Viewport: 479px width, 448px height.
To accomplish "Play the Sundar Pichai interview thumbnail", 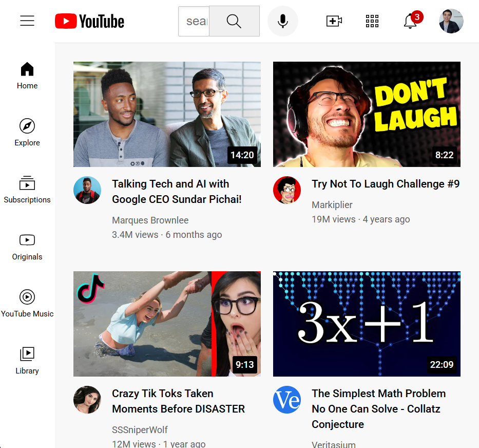I will coord(167,114).
